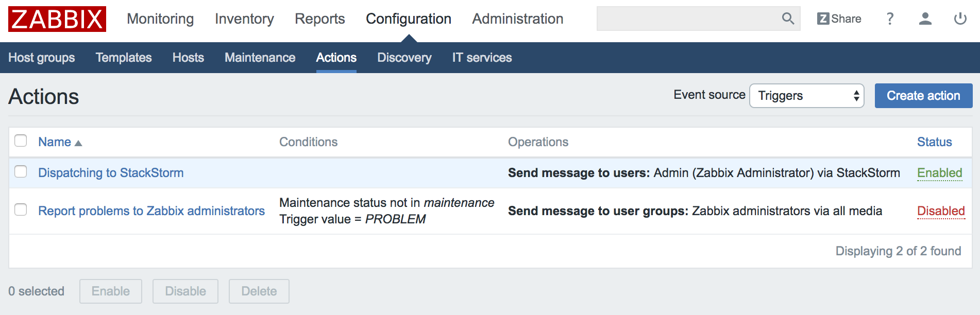Sort the table by the Name column
The height and width of the screenshot is (315, 980).
[x=55, y=142]
